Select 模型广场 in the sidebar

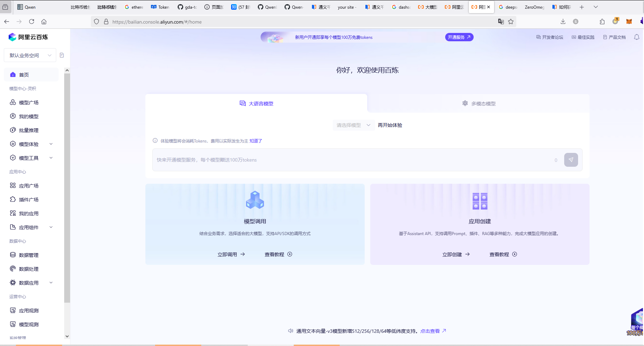click(x=28, y=102)
